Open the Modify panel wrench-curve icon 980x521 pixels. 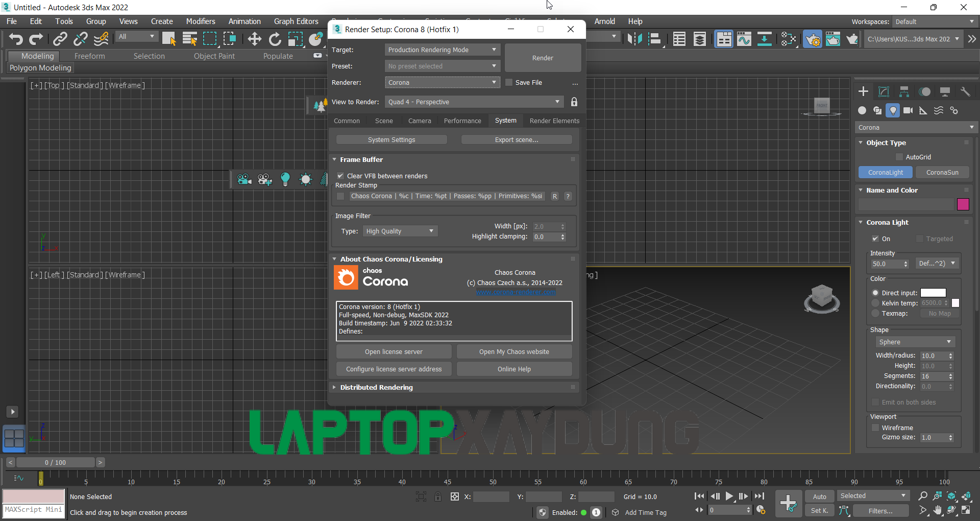click(884, 91)
